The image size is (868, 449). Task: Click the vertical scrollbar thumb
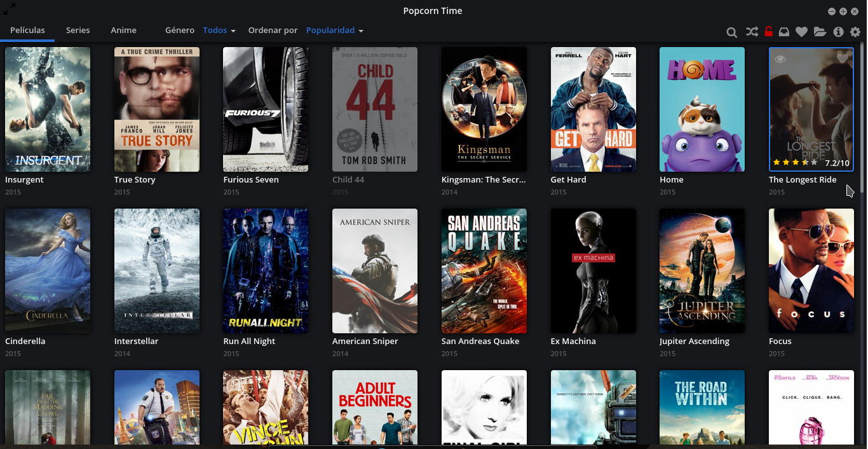pos(862,118)
